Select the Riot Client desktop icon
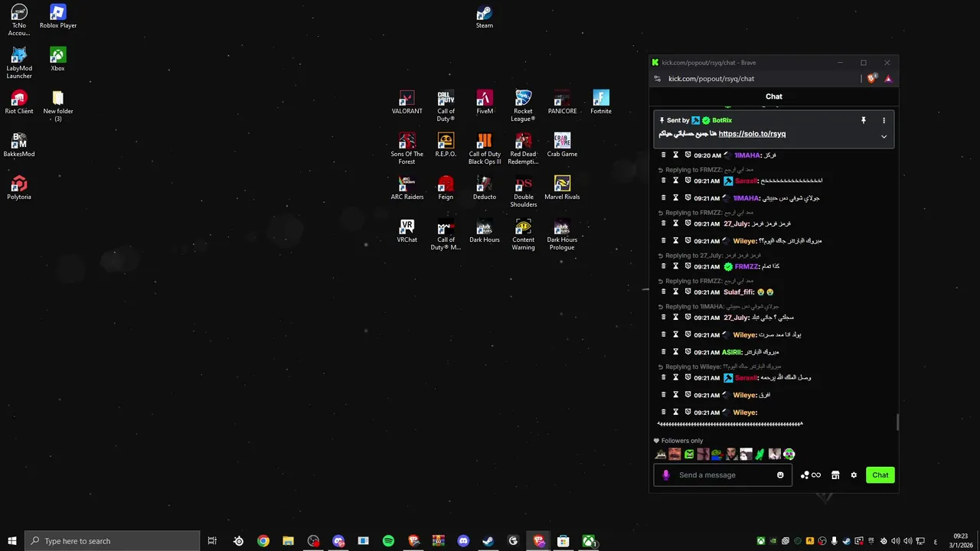980x551 pixels. point(19,103)
